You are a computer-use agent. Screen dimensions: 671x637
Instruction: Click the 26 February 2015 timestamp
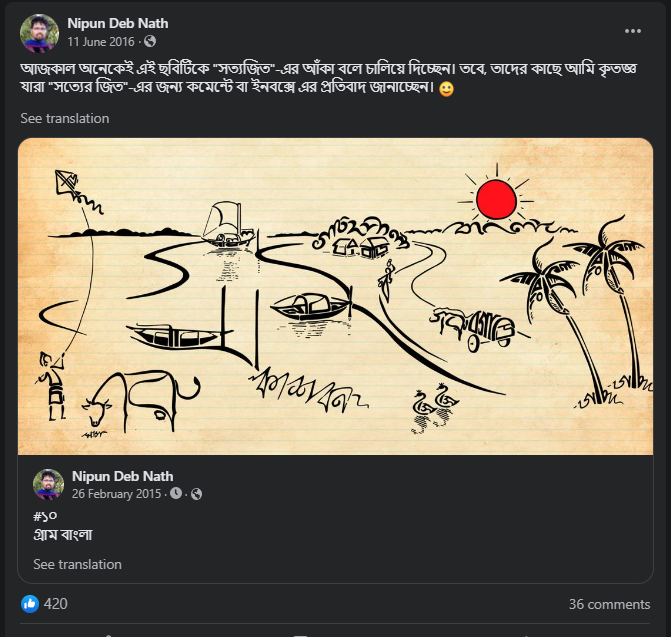(118, 494)
